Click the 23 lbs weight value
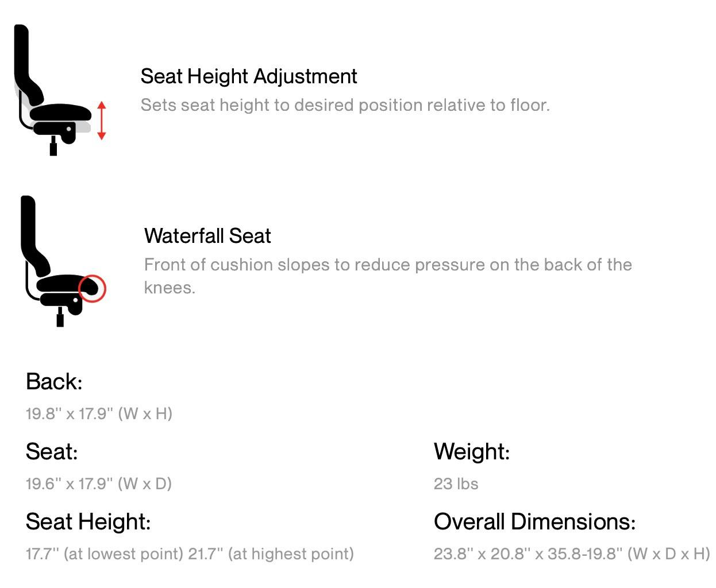716x588 pixels. [456, 483]
